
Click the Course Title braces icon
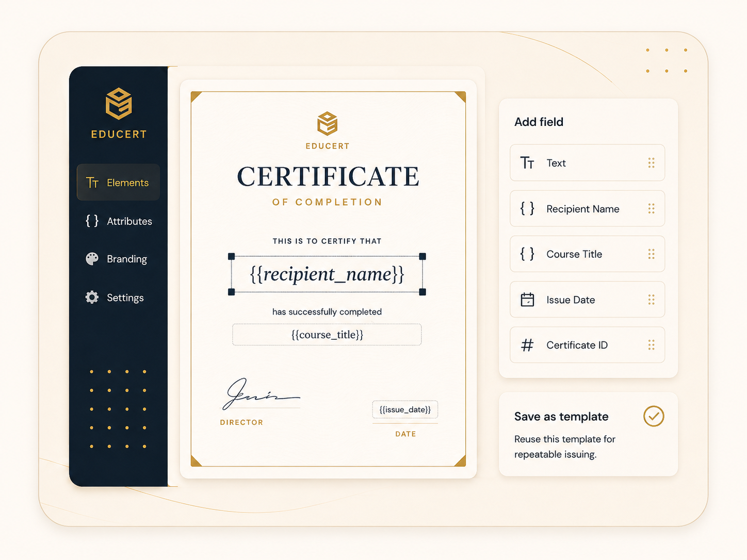(527, 254)
